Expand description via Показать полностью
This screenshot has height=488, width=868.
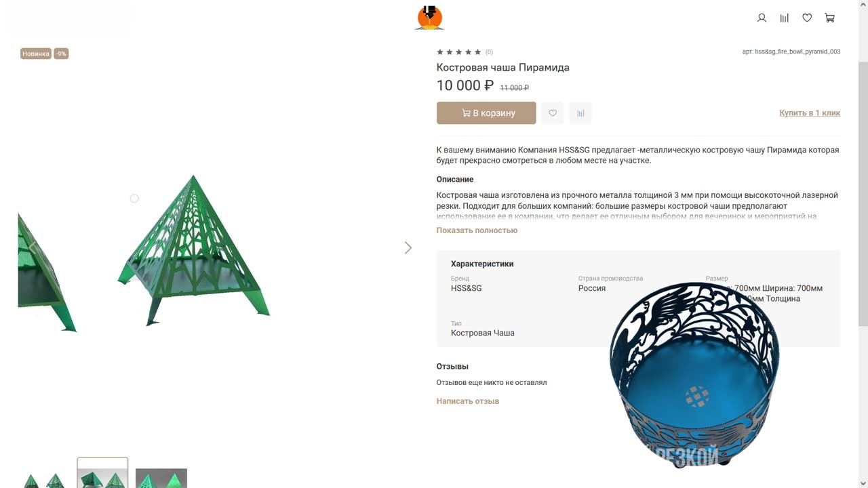[x=477, y=230]
